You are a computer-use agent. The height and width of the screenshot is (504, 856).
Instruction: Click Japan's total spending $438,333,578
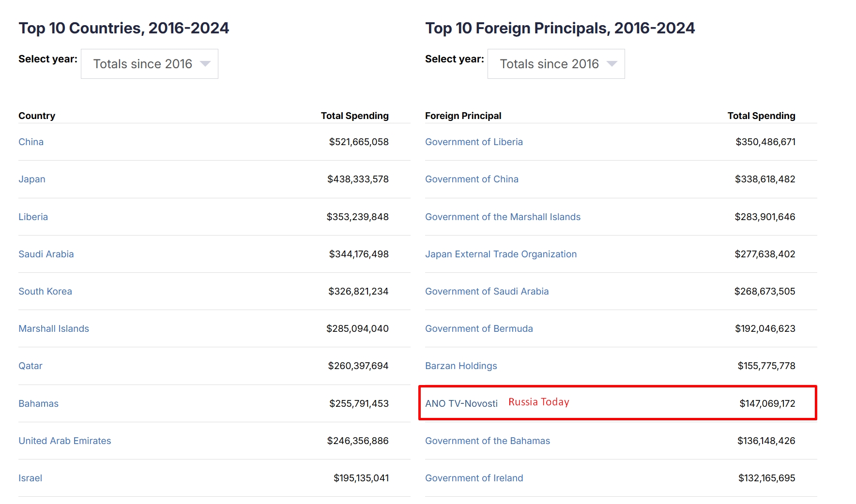point(358,179)
